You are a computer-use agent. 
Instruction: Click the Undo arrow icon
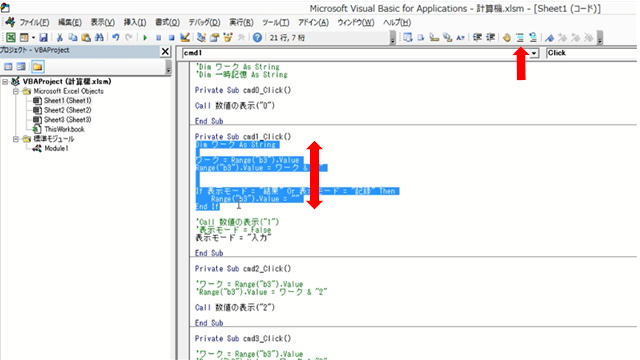tap(116, 38)
